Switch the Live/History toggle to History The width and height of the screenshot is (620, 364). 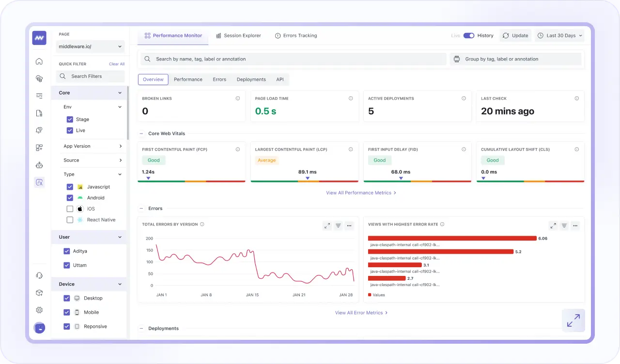(x=469, y=35)
